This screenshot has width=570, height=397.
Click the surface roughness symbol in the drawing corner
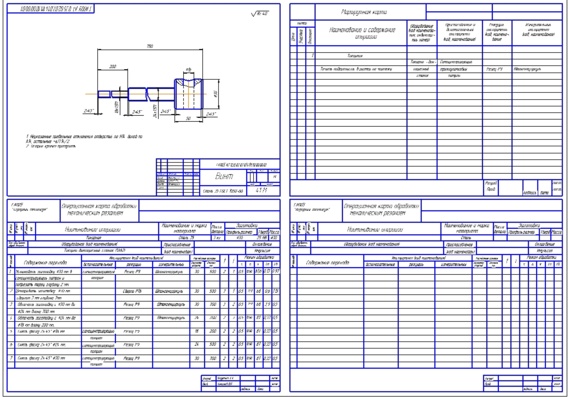(x=260, y=13)
